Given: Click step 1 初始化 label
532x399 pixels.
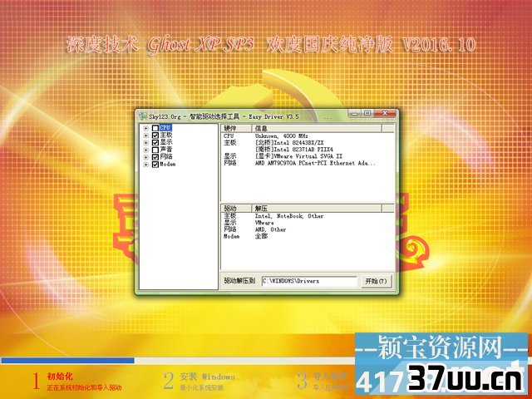Looking at the screenshot, I should coord(60,377).
